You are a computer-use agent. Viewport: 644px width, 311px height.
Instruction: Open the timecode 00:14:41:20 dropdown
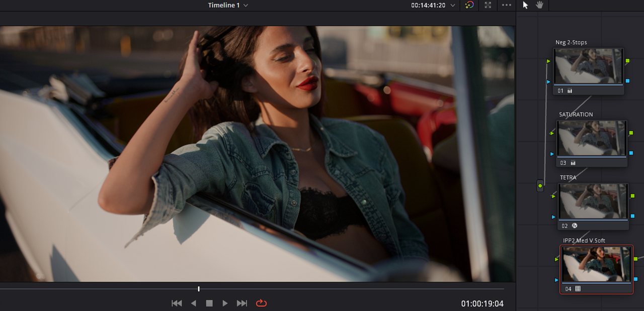point(433,5)
